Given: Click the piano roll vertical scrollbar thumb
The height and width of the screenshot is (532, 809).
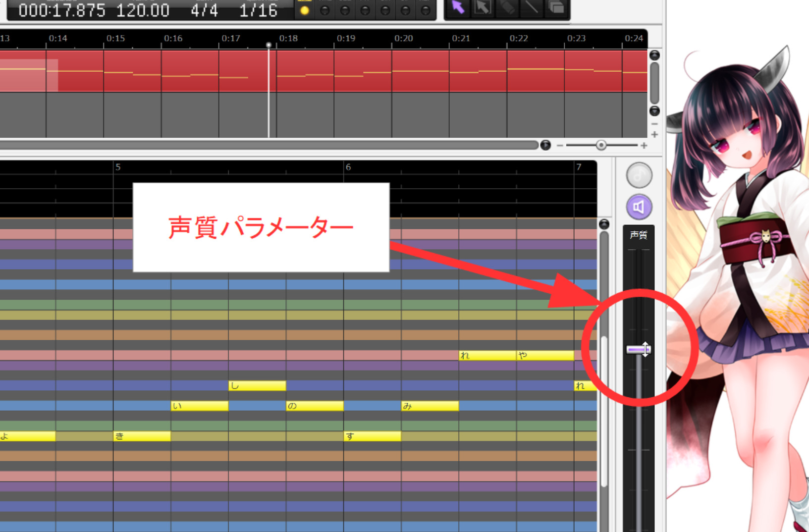Looking at the screenshot, I should (604, 412).
